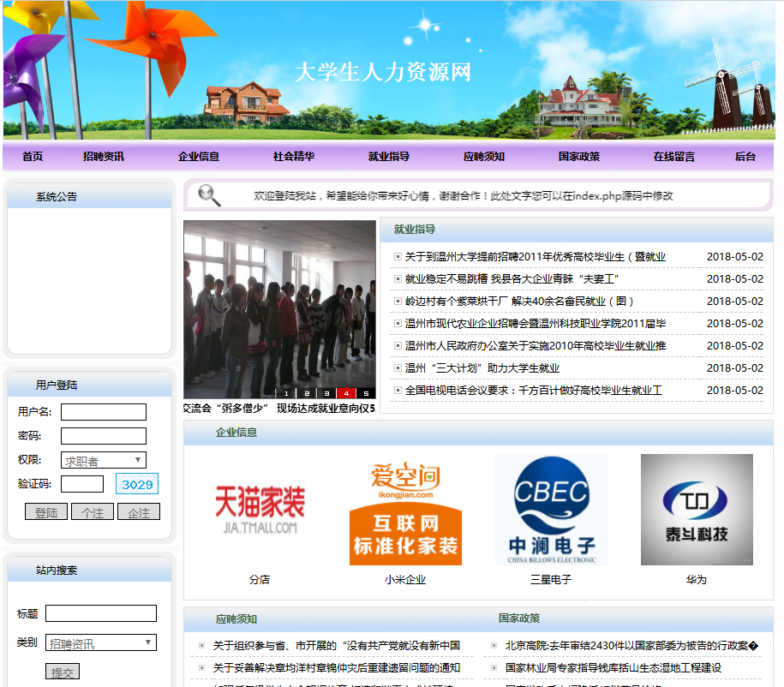This screenshot has height=687, width=784.
Task: Click the 泰斗科技 company logo
Action: tap(697, 510)
